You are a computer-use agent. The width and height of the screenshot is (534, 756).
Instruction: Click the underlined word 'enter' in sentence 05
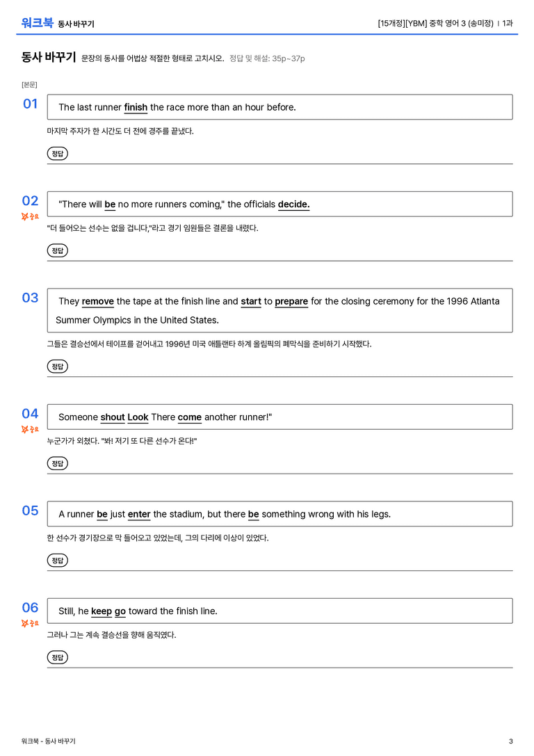pos(139,515)
